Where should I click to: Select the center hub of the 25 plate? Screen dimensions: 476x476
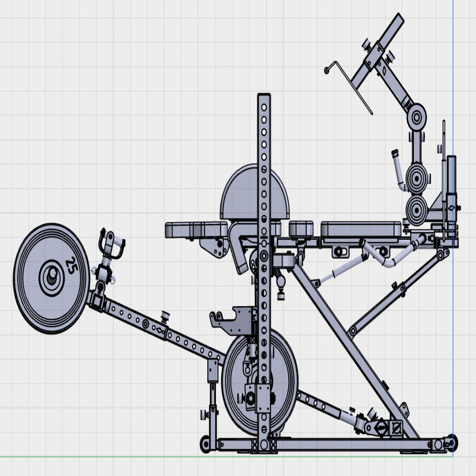point(52,278)
